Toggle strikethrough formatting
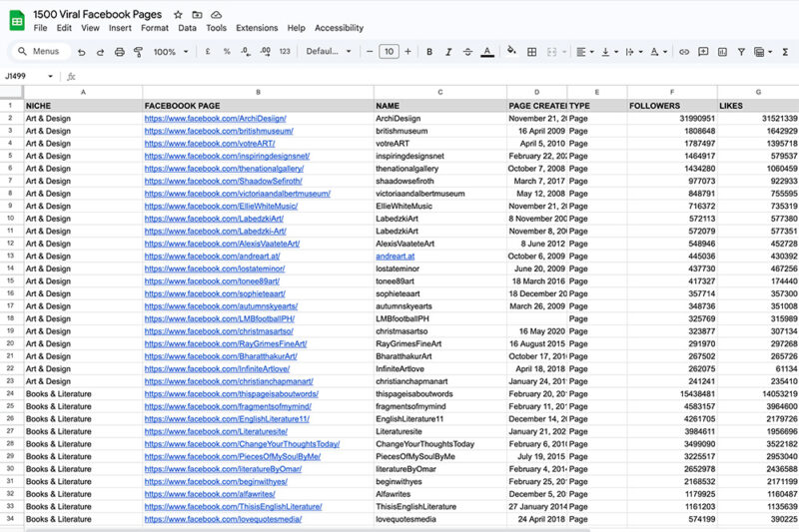The height and width of the screenshot is (532, 799). (x=467, y=52)
